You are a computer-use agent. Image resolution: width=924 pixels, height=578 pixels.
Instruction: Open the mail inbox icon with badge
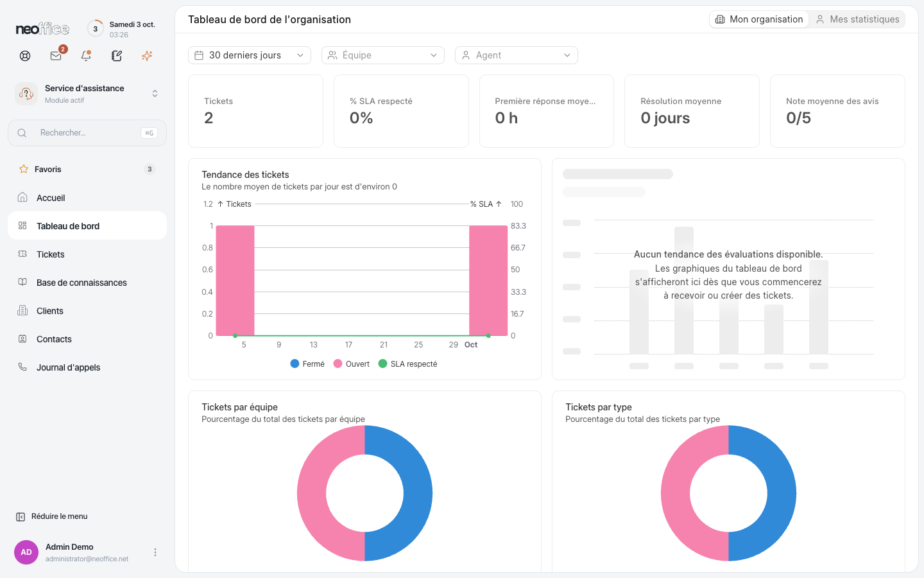pyautogui.click(x=56, y=56)
